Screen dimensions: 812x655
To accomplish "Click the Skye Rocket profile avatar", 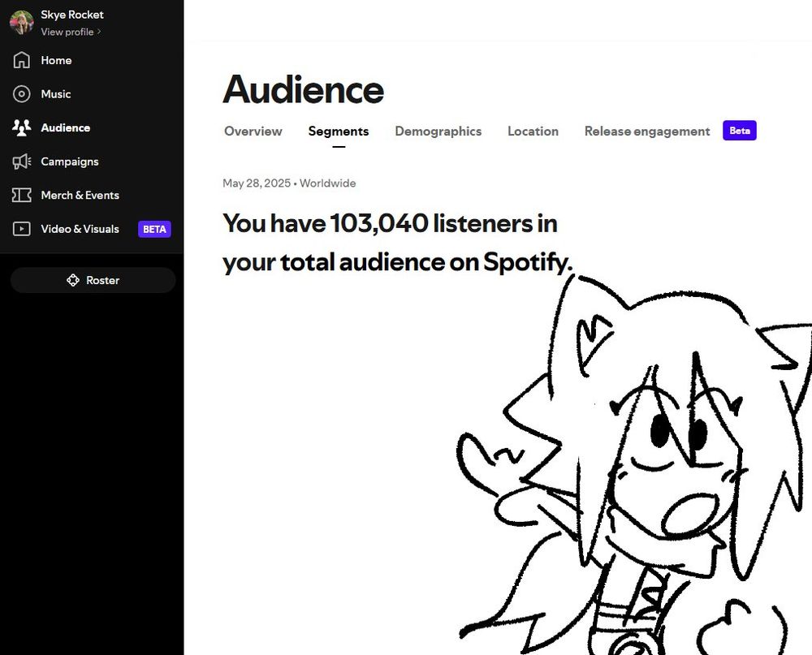I will tap(20, 21).
